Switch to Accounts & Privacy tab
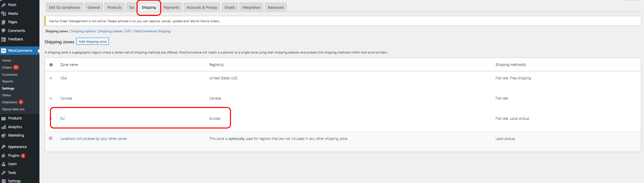Viewport: 644px width, 183px height. tap(202, 7)
